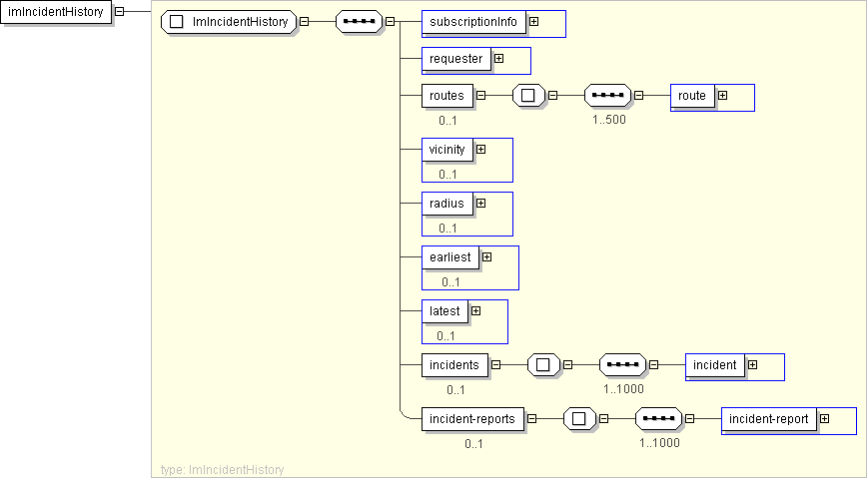
Task: Select the incident-reports element box
Action: tap(472, 419)
